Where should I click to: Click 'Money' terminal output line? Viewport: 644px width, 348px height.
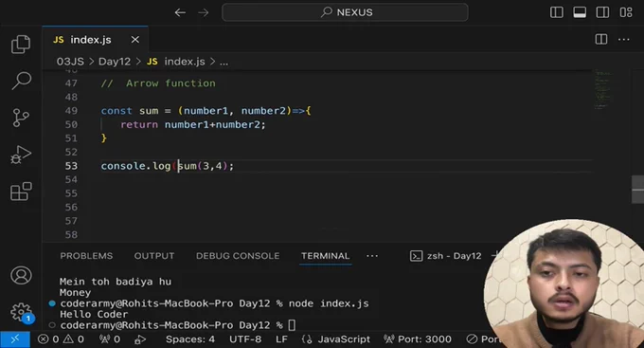75,292
